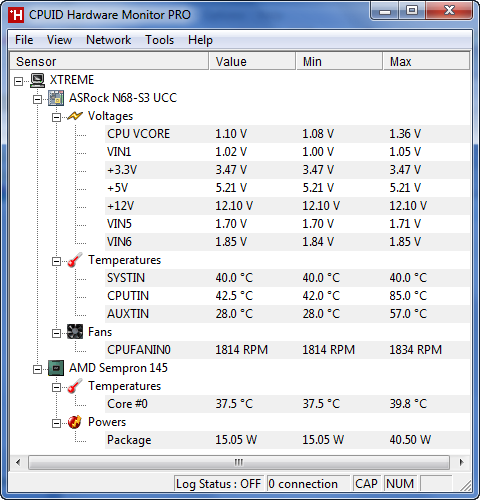Click the Voltages label
The height and width of the screenshot is (500, 480).
coord(110,116)
